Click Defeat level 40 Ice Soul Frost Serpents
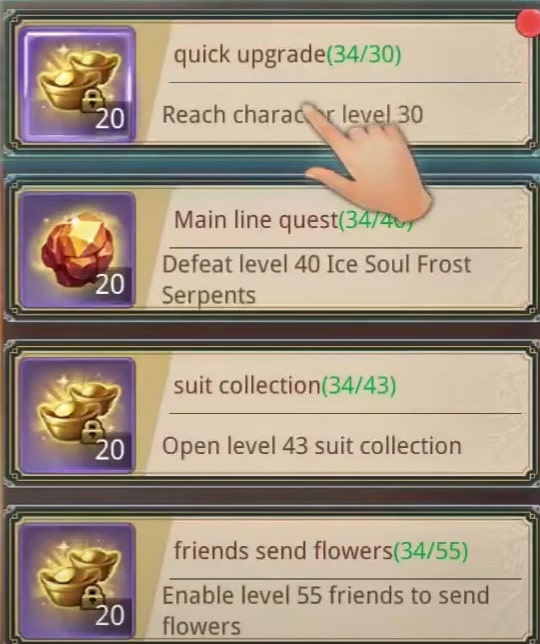Viewport: 540px width, 644px height. tap(316, 279)
